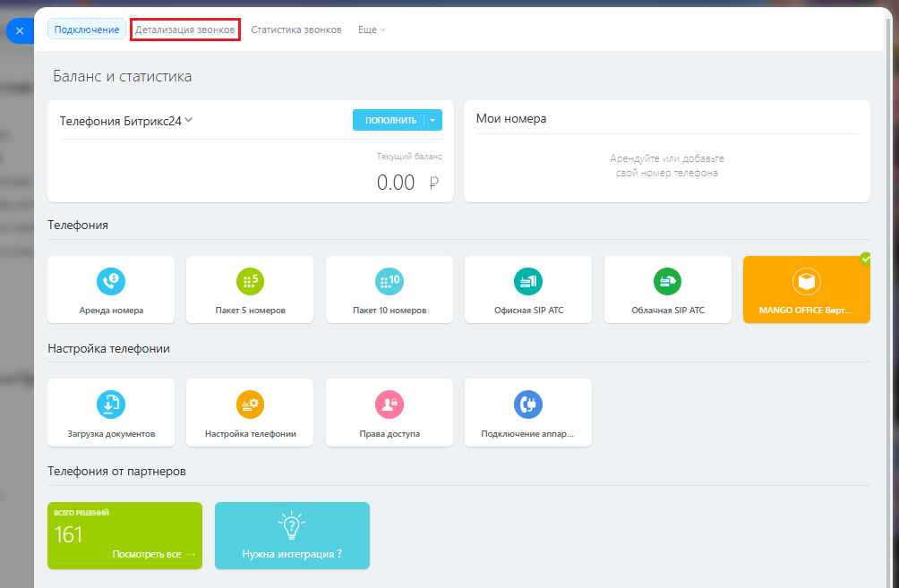Click the Нужна интеграция ? tile
The image size is (899, 588).
coord(292,536)
